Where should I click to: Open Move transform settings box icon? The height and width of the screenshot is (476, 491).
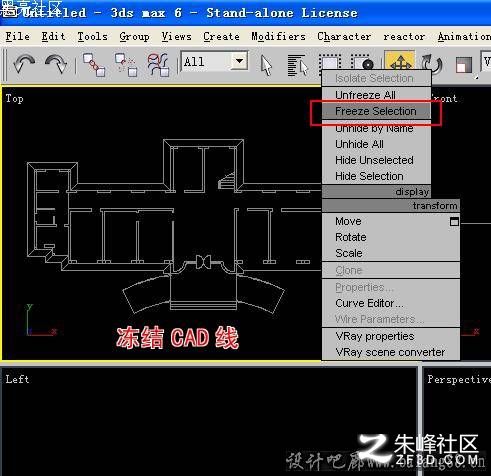[454, 222]
